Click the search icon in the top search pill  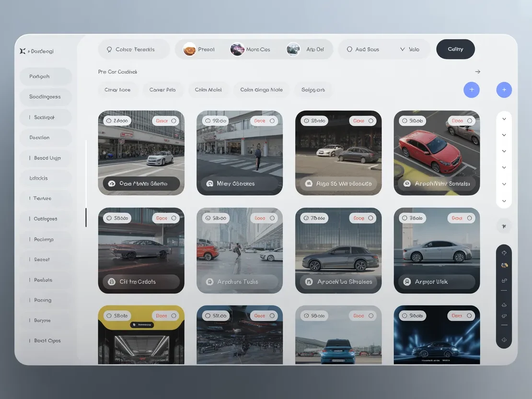click(x=109, y=49)
